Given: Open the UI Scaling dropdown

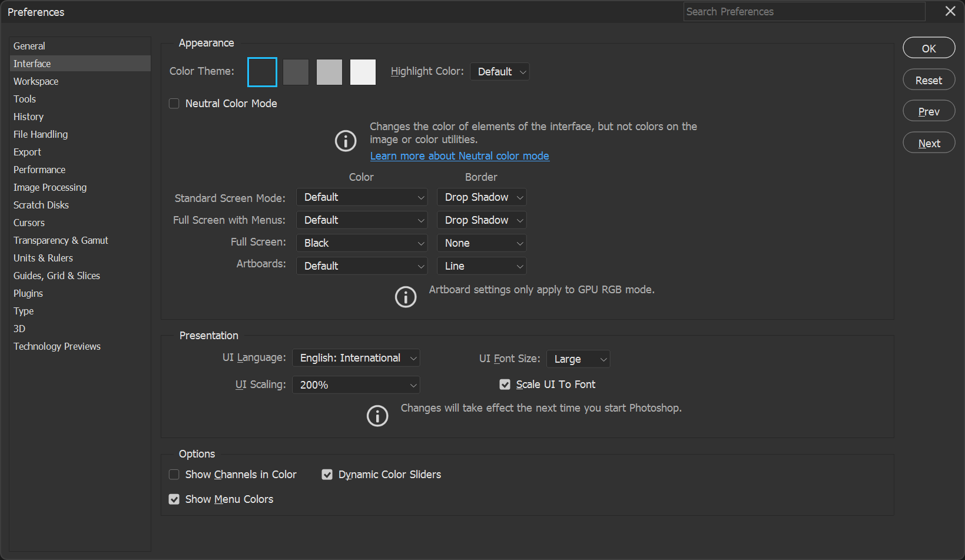Looking at the screenshot, I should pyautogui.click(x=356, y=385).
